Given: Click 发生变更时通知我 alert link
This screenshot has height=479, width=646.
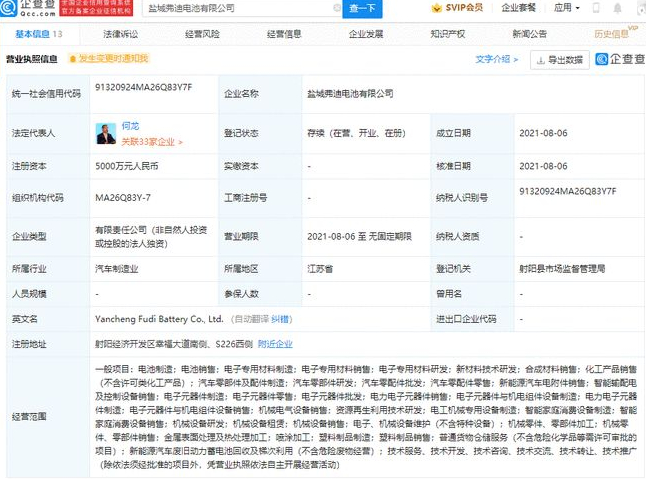Looking at the screenshot, I should coord(113,58).
